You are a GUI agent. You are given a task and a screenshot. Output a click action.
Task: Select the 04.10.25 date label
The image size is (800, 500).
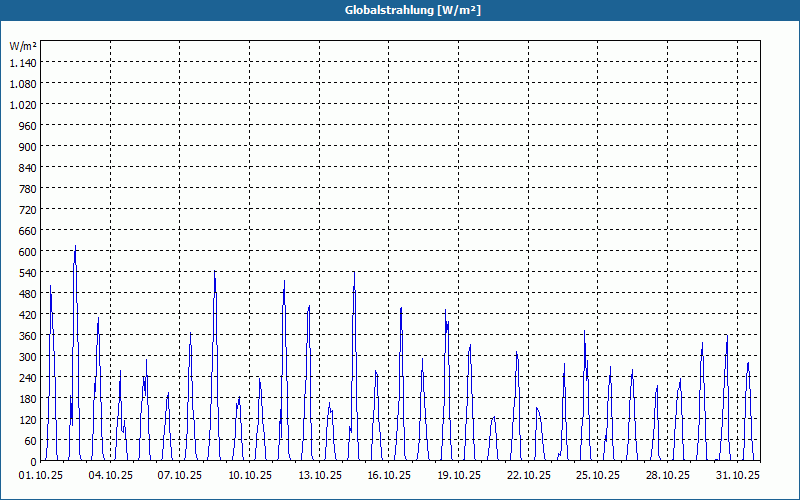110,476
